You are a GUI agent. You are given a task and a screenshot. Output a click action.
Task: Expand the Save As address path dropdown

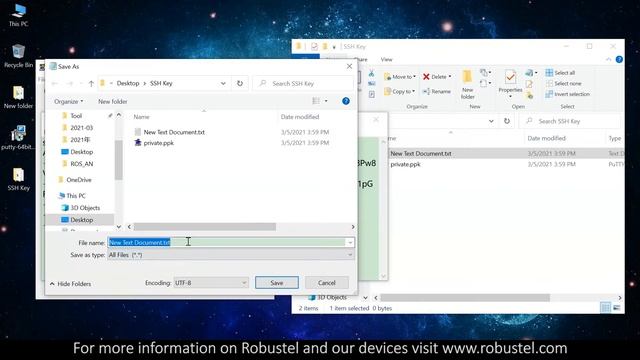223,83
